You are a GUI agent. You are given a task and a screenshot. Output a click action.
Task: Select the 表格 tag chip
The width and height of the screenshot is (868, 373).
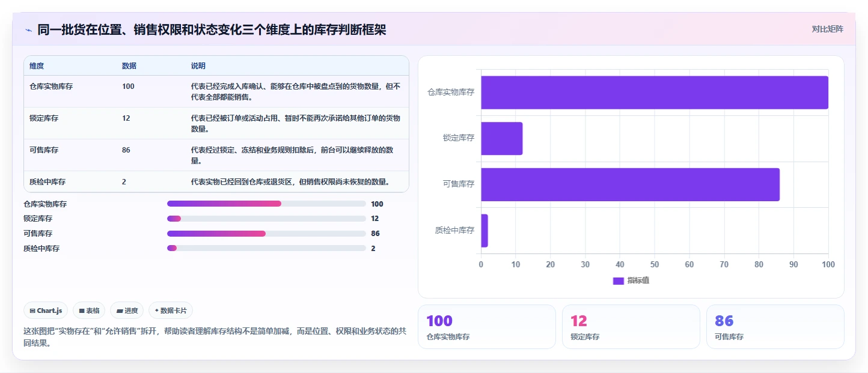(x=89, y=311)
